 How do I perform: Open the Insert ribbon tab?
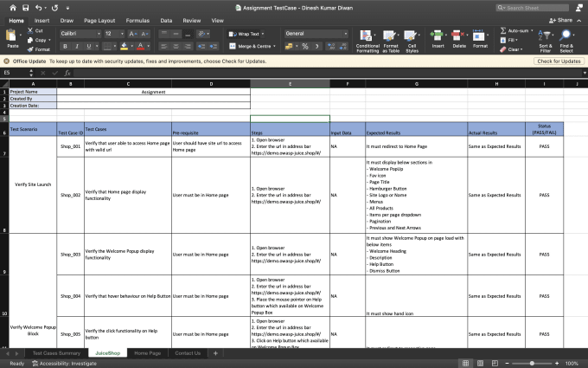[x=42, y=21]
